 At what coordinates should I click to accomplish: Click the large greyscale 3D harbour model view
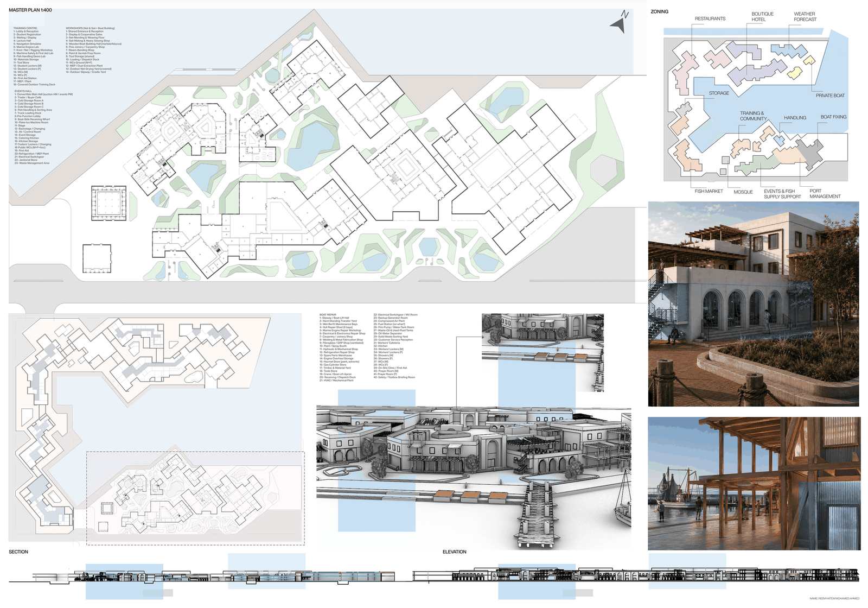(x=474, y=478)
